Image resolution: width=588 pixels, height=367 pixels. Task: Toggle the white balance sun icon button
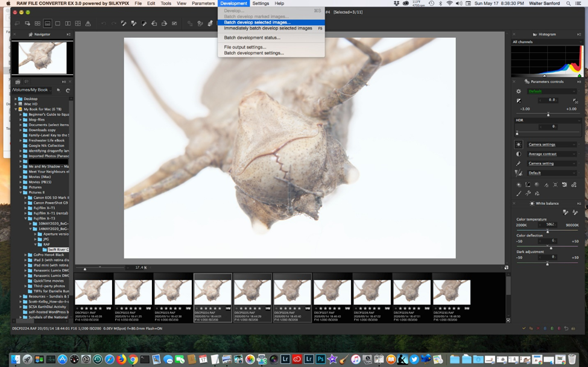pos(519,144)
